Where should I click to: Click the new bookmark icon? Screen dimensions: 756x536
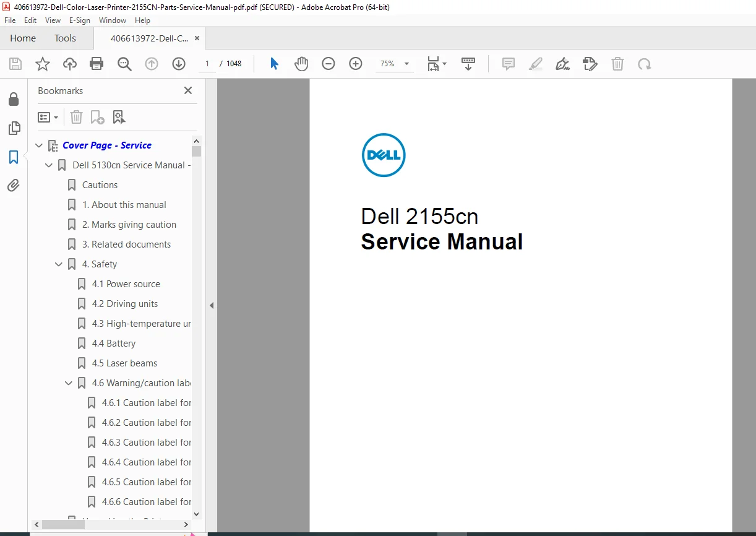click(x=97, y=117)
